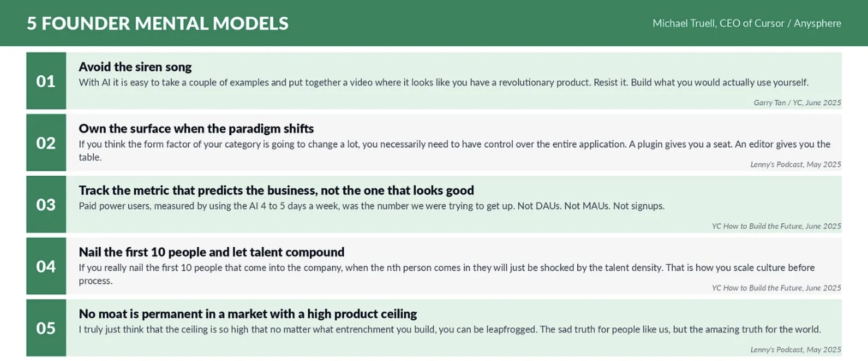The height and width of the screenshot is (361, 868).
Task: Select heading 'Own the surface when the paradigm shifts'
Action: click(x=196, y=129)
